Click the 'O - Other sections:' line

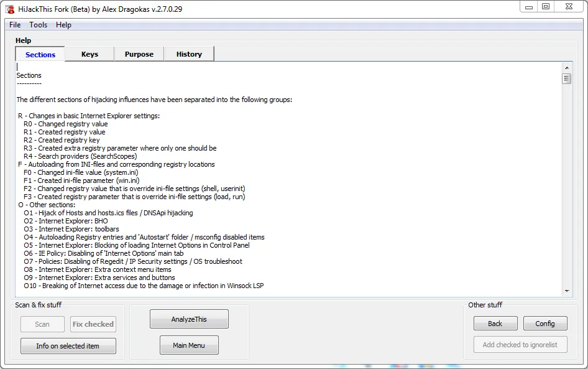pos(47,205)
